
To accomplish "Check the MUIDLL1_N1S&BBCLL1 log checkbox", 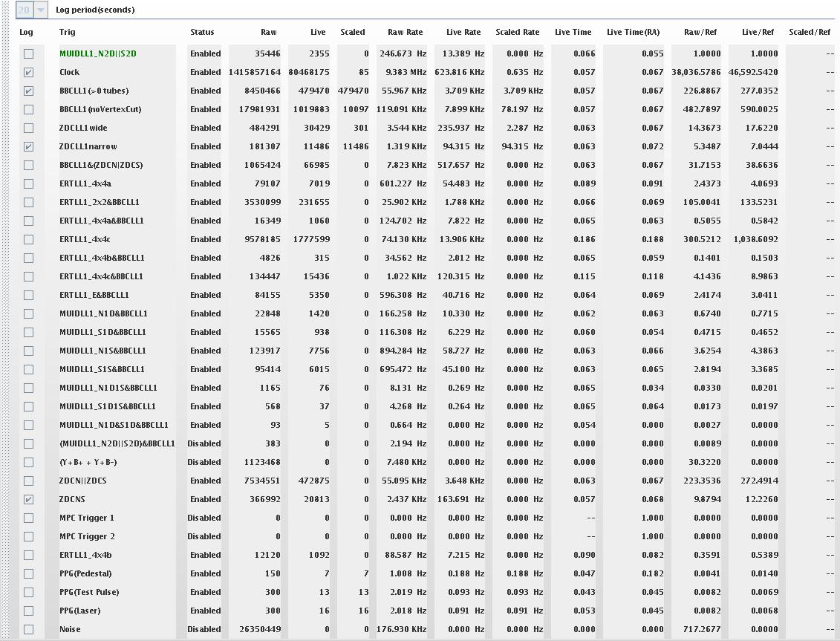I will pos(28,351).
